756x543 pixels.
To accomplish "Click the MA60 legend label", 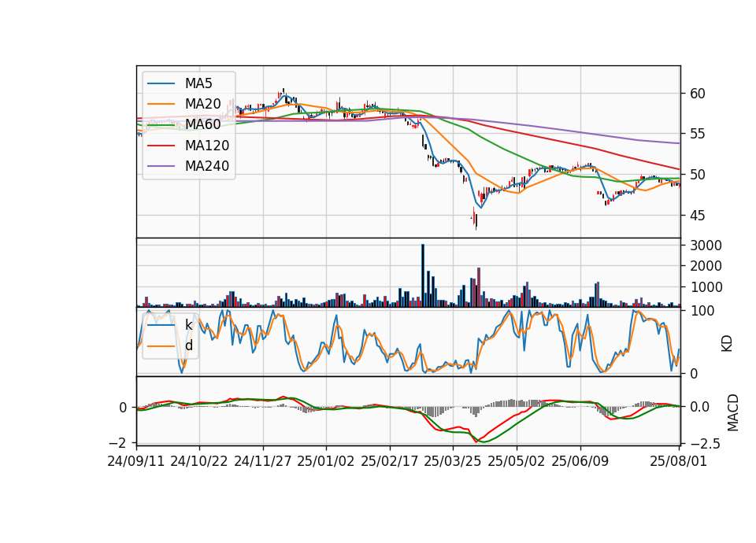I will [x=203, y=124].
